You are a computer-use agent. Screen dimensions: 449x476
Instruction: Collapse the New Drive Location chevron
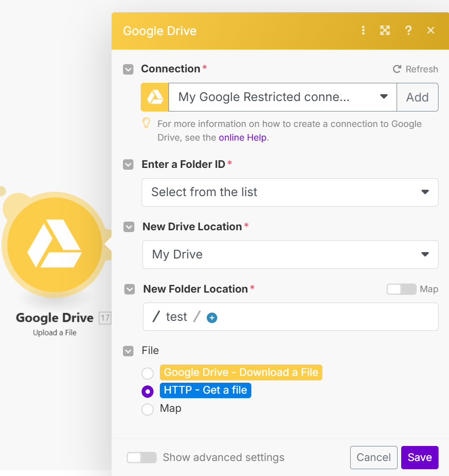tap(129, 227)
